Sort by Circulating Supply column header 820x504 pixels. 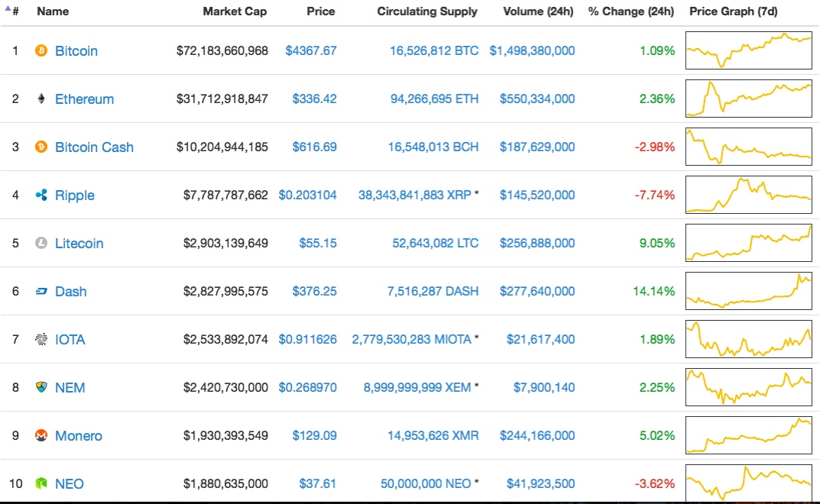(427, 11)
